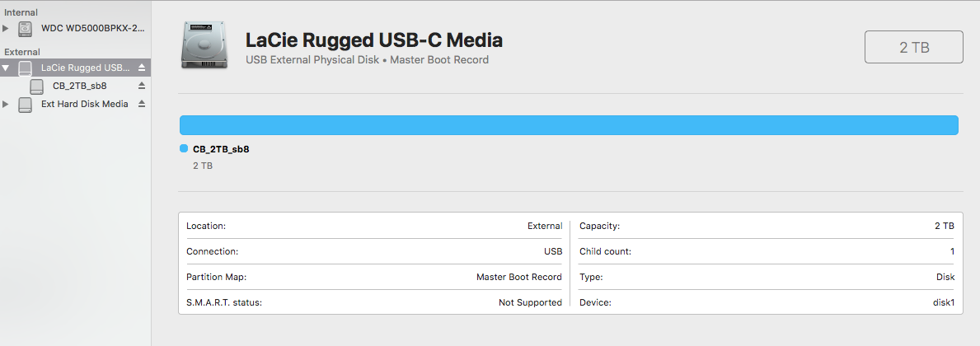
Task: Expand the WDC WD5000BPKX internal disk
Action: point(7,29)
